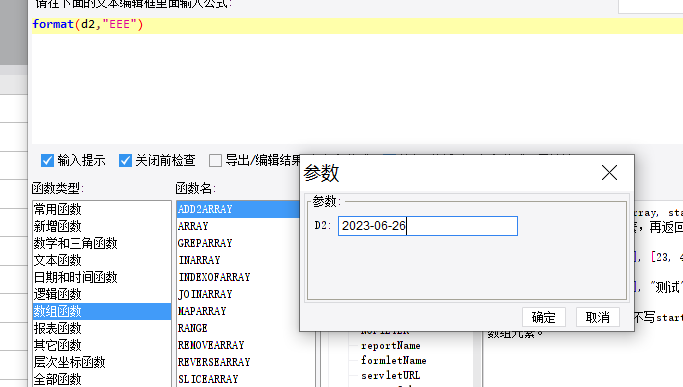
Task: Select RANGE function
Action: tap(238, 328)
